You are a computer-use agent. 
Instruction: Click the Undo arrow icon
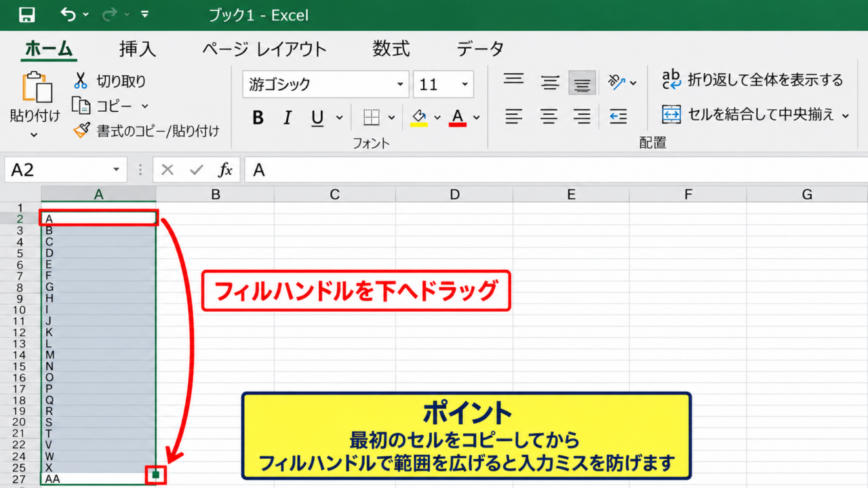[x=68, y=14]
